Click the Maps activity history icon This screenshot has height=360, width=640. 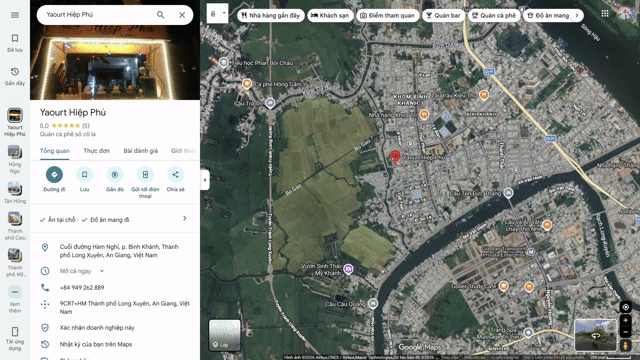tap(45, 344)
